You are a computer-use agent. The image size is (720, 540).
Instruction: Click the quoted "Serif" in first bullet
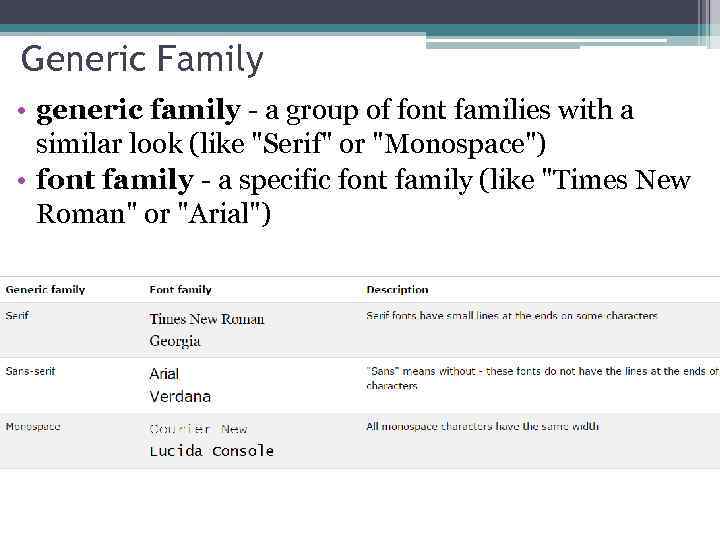292,144
